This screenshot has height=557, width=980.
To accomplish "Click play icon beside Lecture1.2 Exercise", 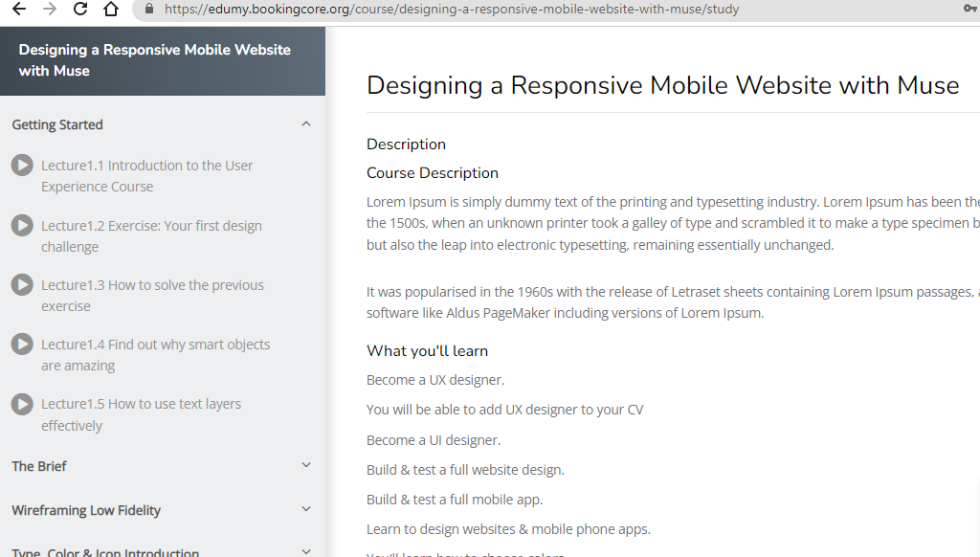I will [22, 225].
